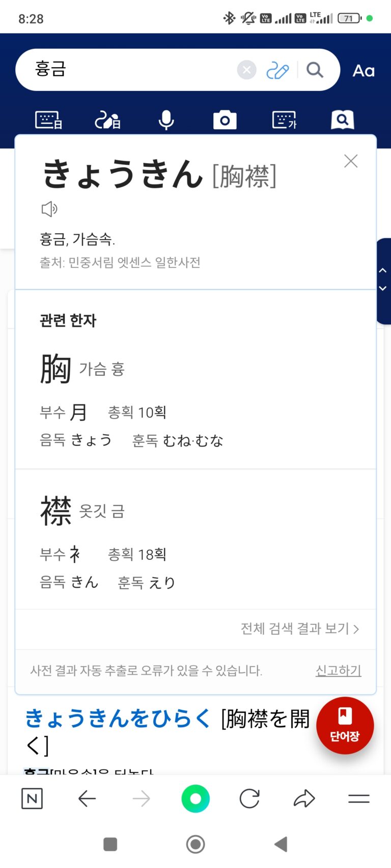This screenshot has width=391, height=868.
Task: Open きょうきんをひらく entry
Action: click(118, 719)
